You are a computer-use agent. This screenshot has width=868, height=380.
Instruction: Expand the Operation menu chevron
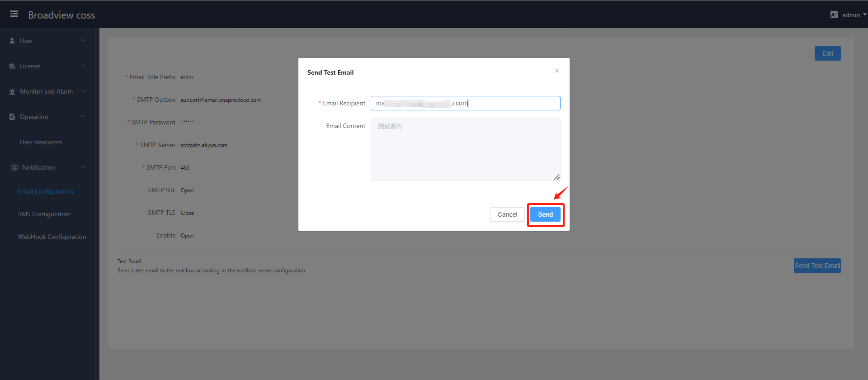click(83, 116)
